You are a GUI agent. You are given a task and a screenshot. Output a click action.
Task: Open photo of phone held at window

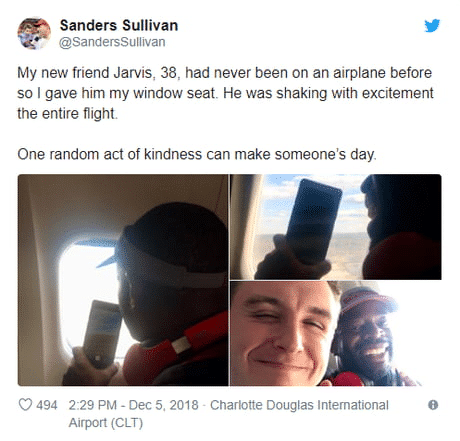pos(336,227)
